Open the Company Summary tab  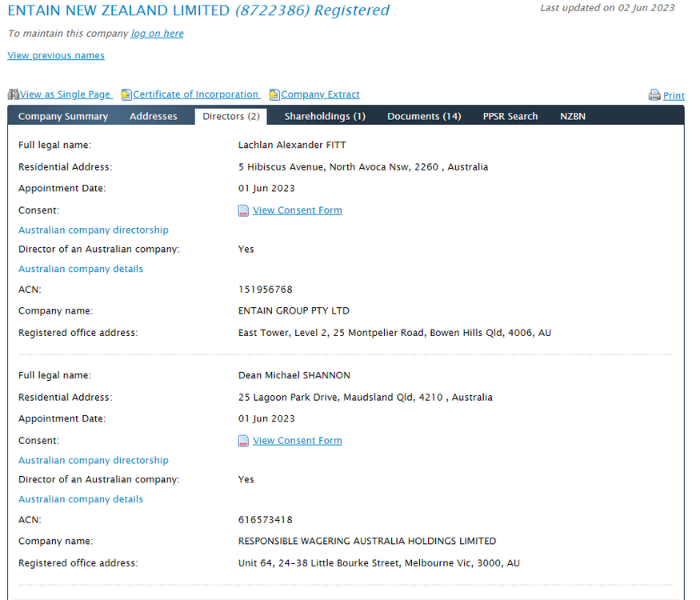point(63,117)
